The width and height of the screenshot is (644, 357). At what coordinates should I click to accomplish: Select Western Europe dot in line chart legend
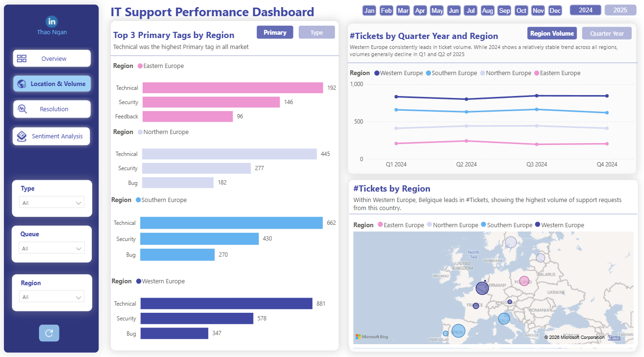[377, 73]
